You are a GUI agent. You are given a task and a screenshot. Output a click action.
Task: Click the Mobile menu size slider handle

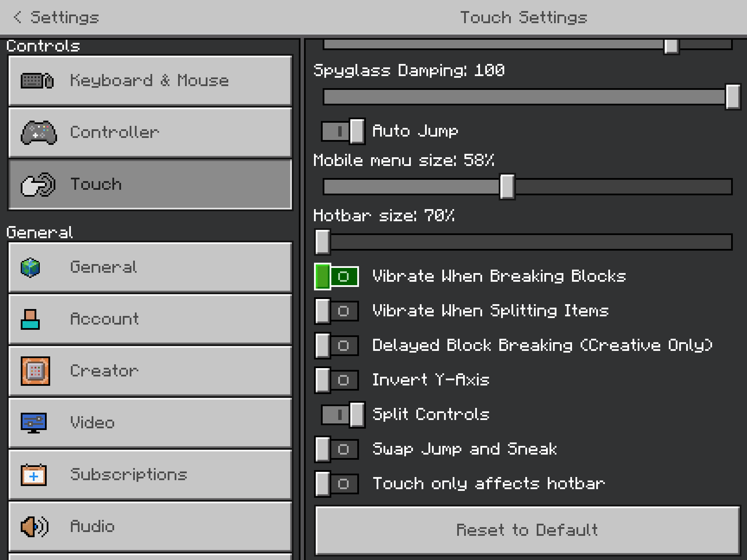[x=507, y=187]
